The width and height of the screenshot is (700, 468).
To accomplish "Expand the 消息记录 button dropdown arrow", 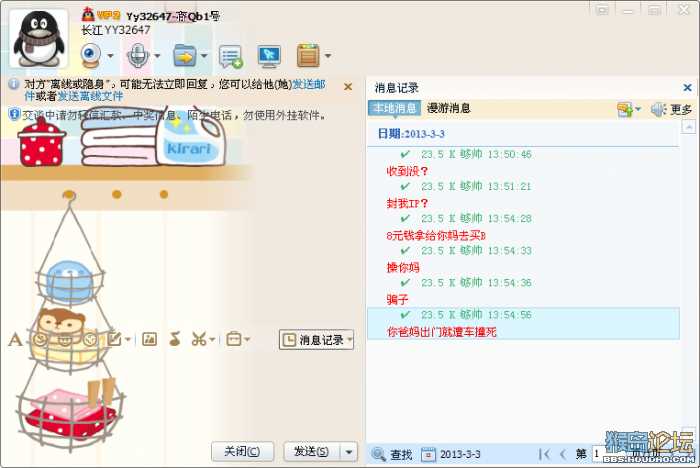I will pyautogui.click(x=350, y=340).
